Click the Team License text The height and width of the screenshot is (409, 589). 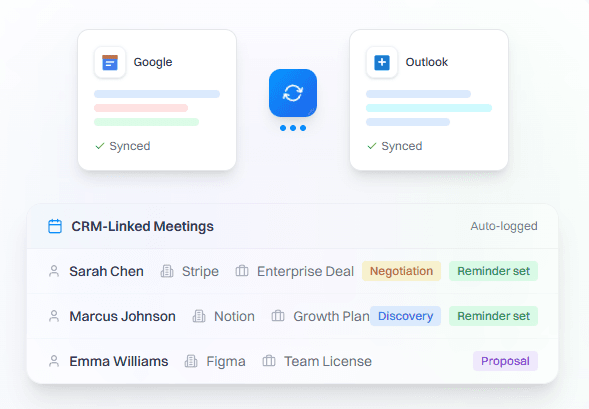(328, 361)
